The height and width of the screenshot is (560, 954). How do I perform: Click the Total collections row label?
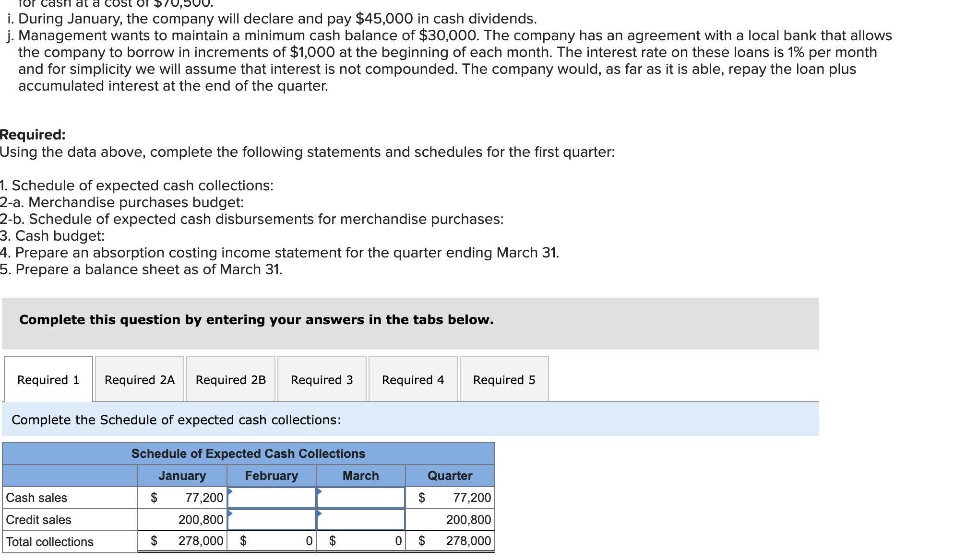(50, 542)
